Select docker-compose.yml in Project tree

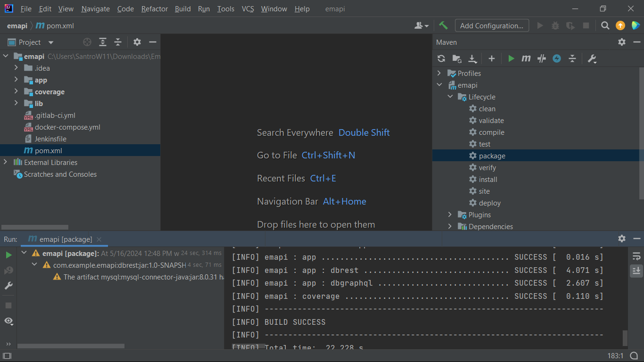[67, 127]
